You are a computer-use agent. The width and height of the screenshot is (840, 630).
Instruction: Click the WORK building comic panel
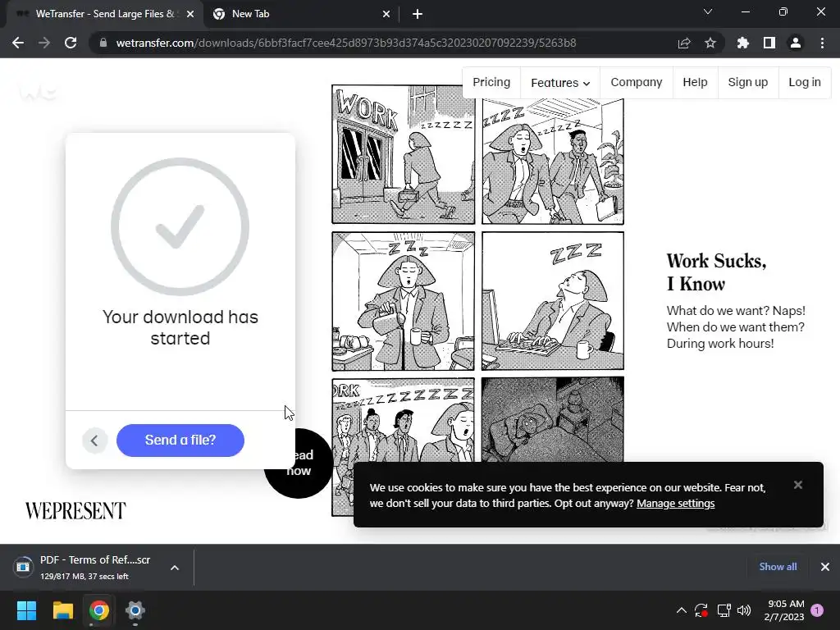[x=403, y=154]
